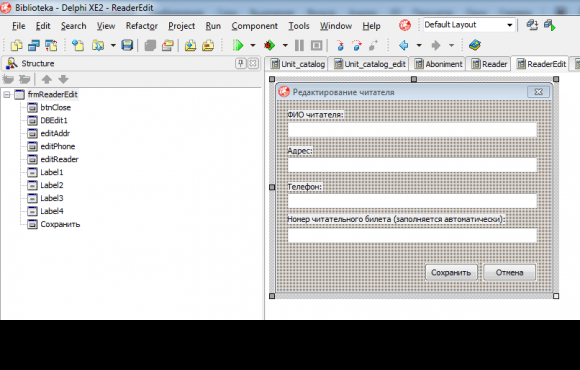Image resolution: width=580 pixels, height=370 pixels.
Task: Click the Help book icon in toolbar
Action: click(474, 46)
